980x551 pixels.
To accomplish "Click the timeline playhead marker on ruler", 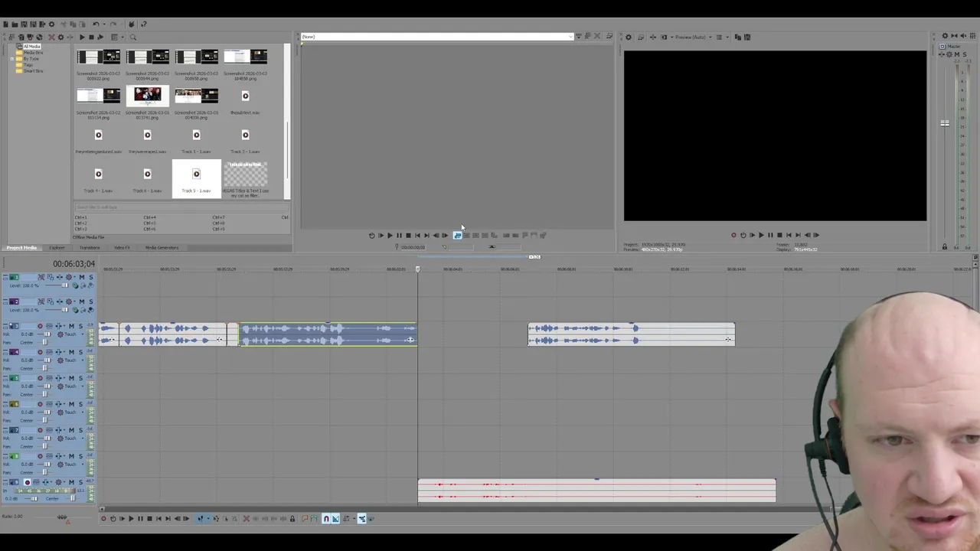I will pos(417,269).
